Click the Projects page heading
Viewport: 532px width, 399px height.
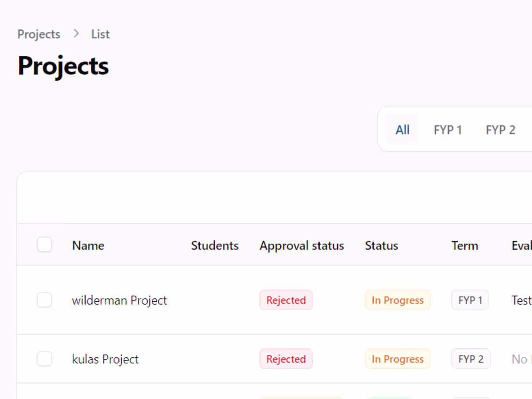[x=63, y=66]
